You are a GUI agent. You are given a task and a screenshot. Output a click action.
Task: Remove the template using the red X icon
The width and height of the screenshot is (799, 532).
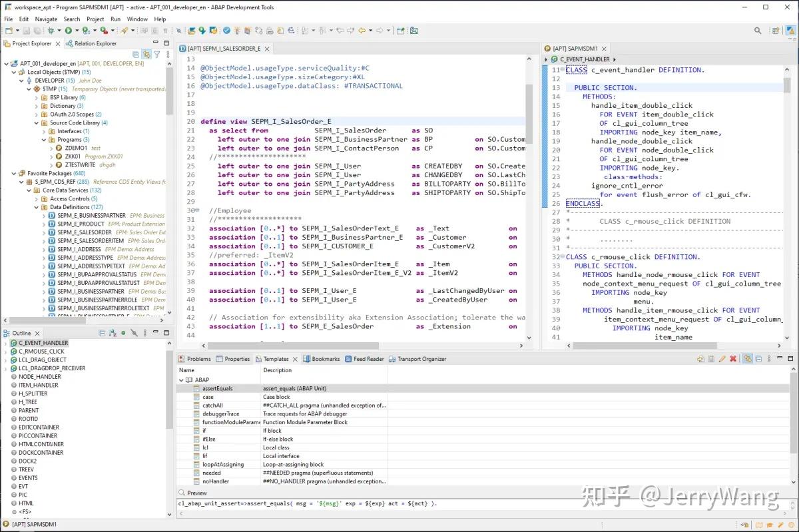click(x=732, y=358)
